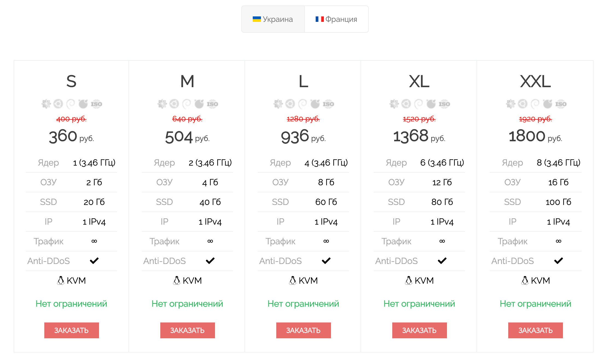Click the Ubuntu icon in plan M
Screen dimensions: 610x364
174,104
